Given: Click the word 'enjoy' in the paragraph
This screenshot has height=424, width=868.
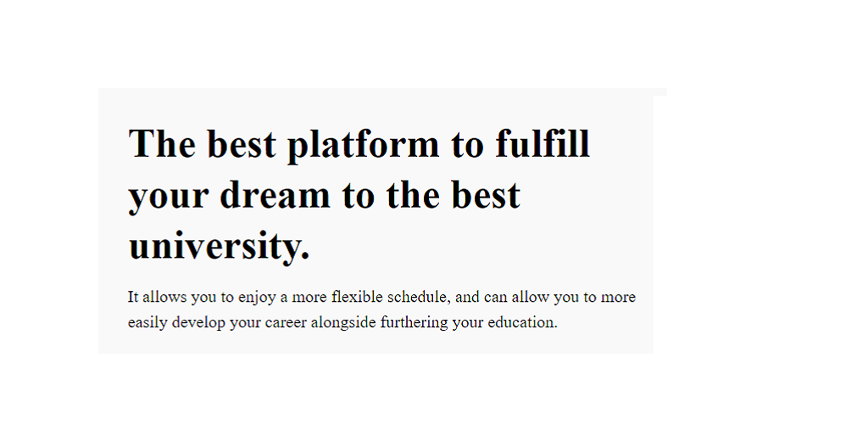Looking at the screenshot, I should 255,298.
